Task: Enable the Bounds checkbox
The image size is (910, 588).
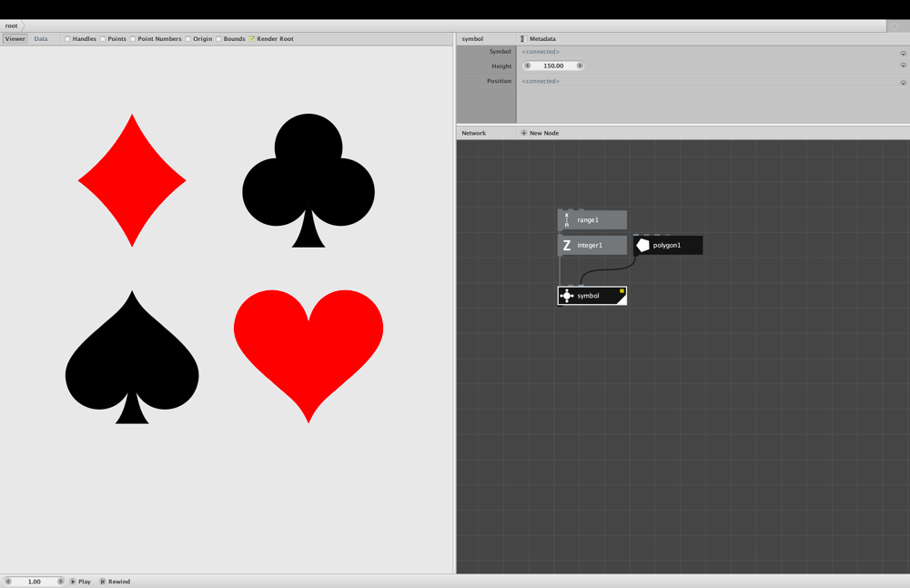Action: coord(218,39)
